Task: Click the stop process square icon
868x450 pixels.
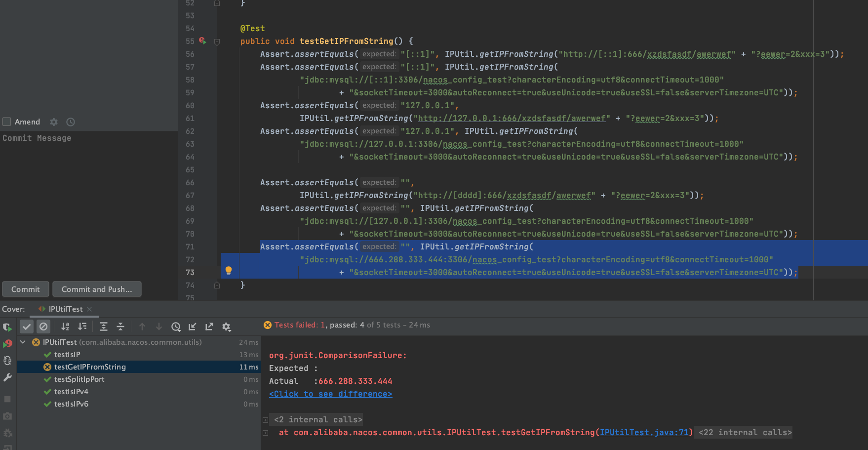Action: pos(7,399)
